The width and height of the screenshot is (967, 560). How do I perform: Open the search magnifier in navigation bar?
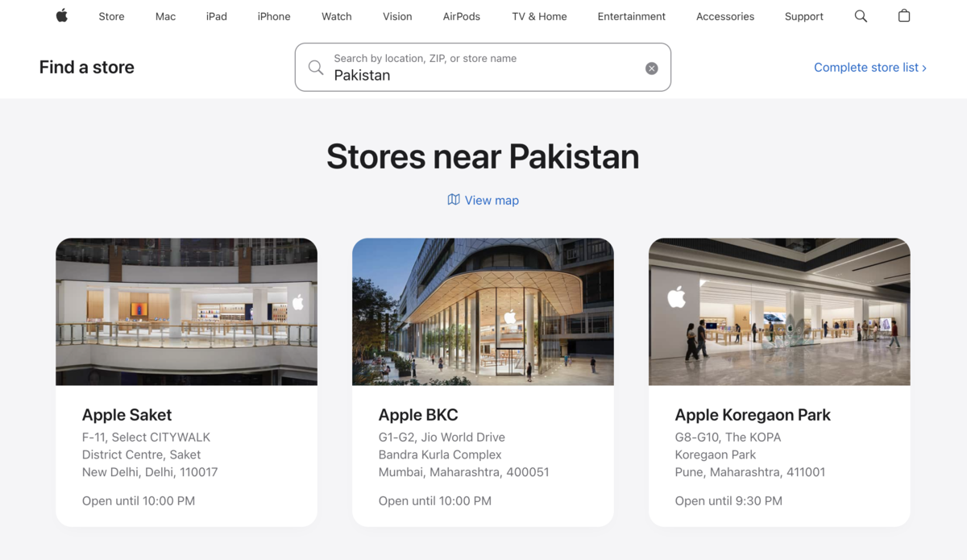861,16
